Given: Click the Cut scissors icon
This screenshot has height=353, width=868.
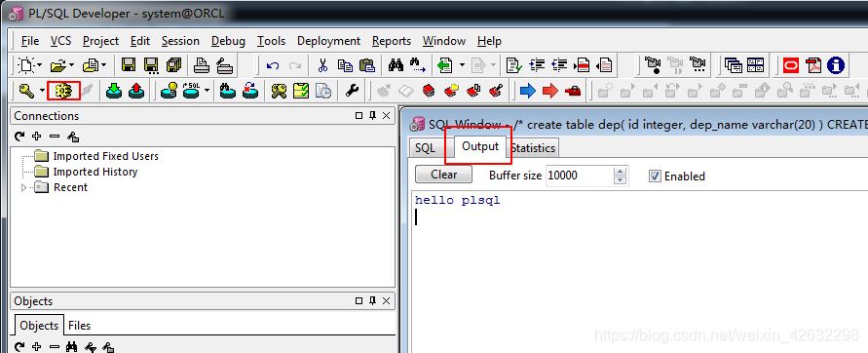Looking at the screenshot, I should coord(322,65).
